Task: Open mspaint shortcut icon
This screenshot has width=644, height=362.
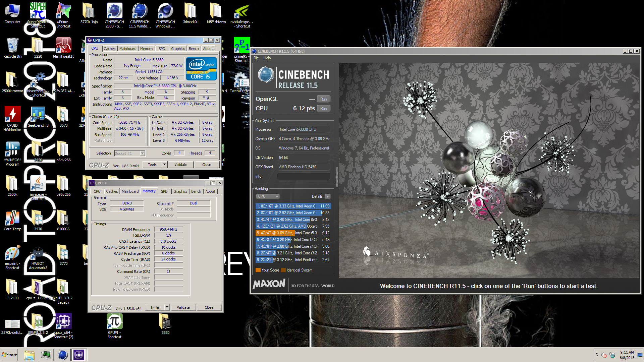Action: tap(12, 257)
